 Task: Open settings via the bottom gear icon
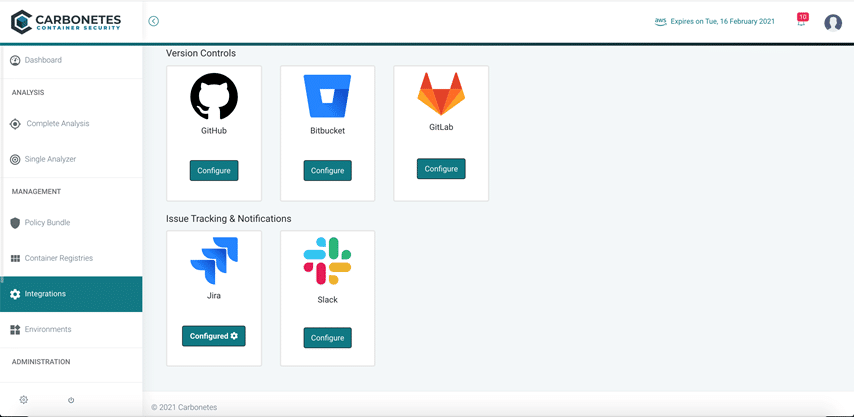pyautogui.click(x=24, y=400)
